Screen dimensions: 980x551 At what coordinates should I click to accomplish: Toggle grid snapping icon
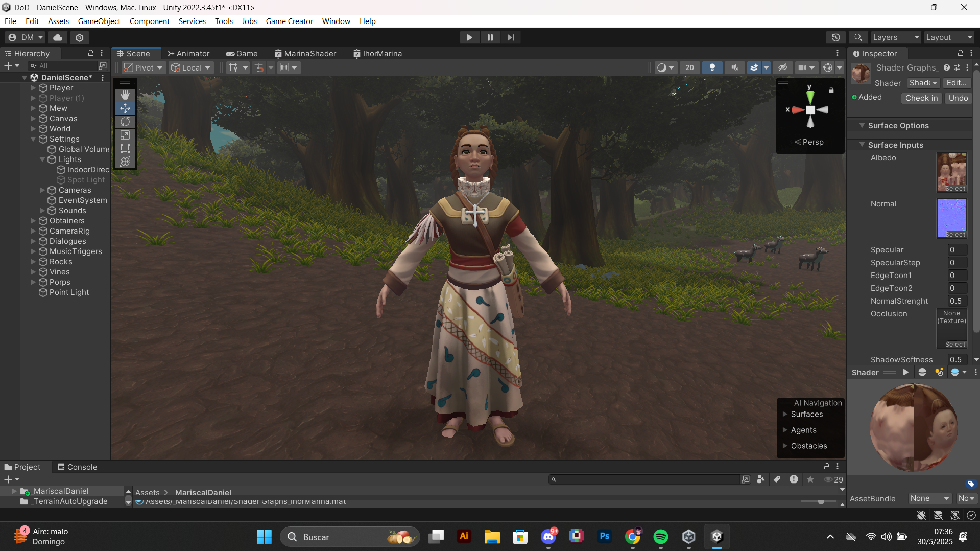pyautogui.click(x=233, y=67)
